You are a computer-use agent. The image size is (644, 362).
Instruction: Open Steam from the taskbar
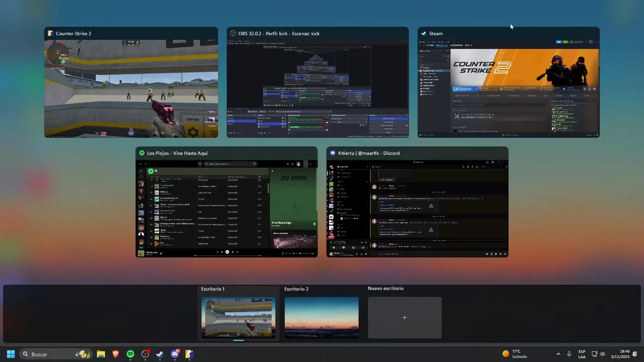click(x=160, y=354)
